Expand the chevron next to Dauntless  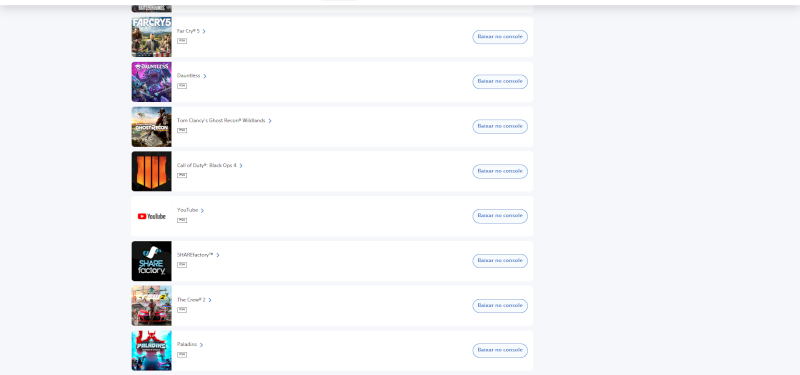[x=205, y=76]
